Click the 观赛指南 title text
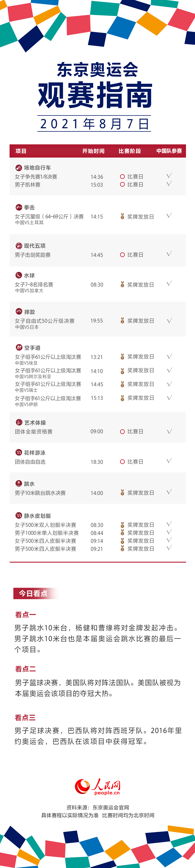Image resolution: width=195 pixels, height=868 pixels. pyautogui.click(x=95, y=95)
